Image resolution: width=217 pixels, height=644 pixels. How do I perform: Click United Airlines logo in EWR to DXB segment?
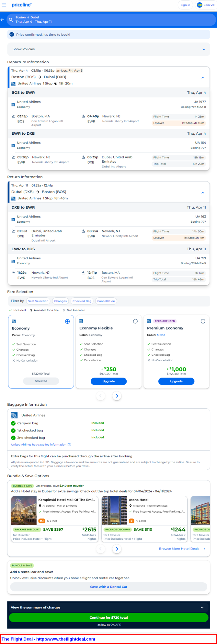coord(13,145)
